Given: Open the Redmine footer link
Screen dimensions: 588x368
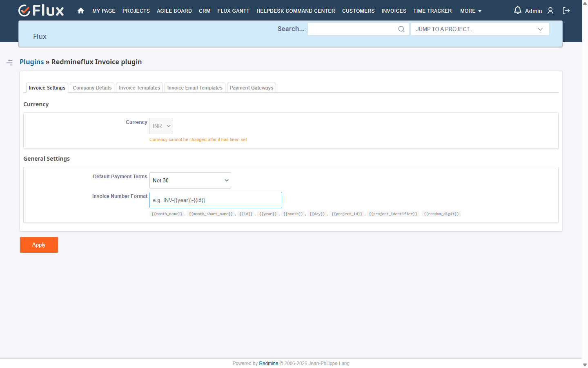Looking at the screenshot, I should coord(269,364).
